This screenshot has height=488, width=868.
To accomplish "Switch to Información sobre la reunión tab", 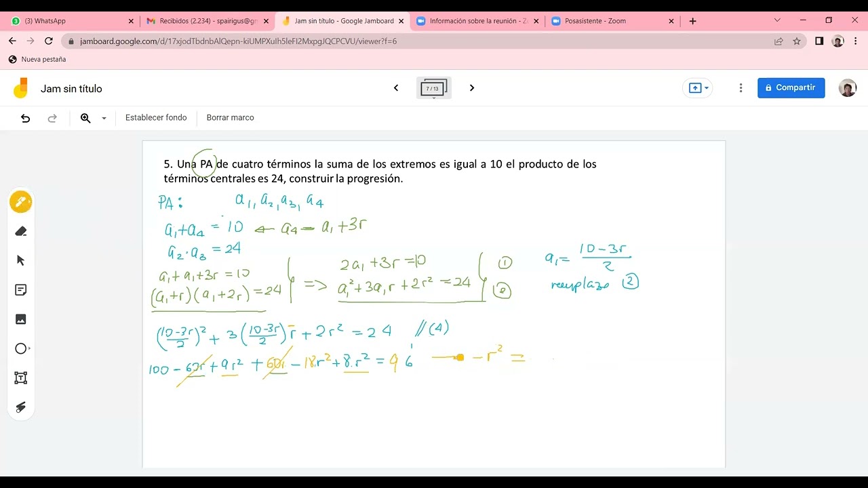I will click(x=479, y=21).
